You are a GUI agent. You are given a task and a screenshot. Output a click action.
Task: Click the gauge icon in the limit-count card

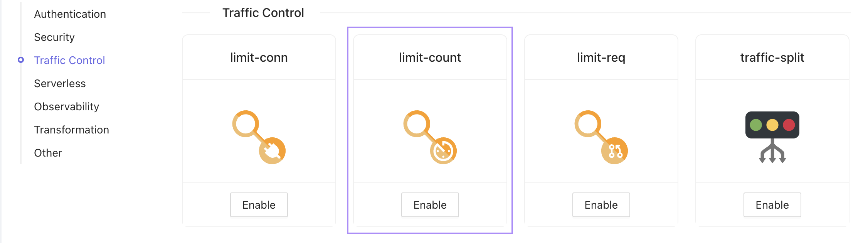point(444,151)
